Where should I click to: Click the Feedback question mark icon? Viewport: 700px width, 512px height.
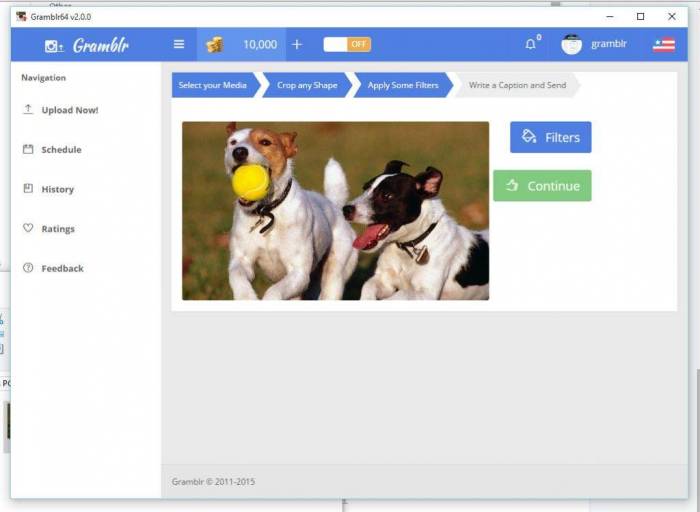click(28, 268)
